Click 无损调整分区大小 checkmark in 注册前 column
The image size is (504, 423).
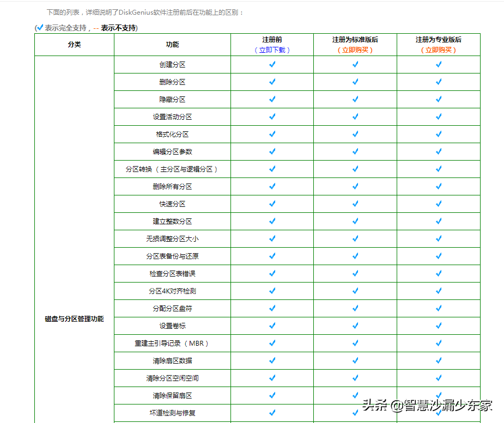pos(272,238)
